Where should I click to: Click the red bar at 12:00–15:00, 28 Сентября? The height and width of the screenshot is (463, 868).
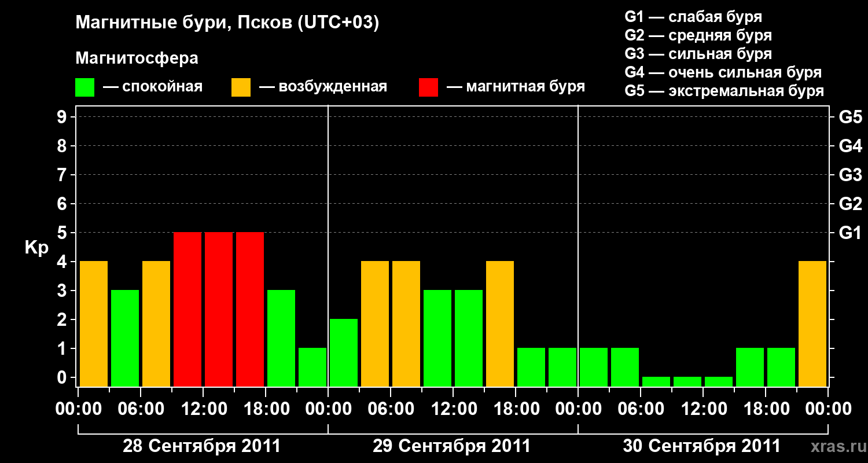pos(219,309)
